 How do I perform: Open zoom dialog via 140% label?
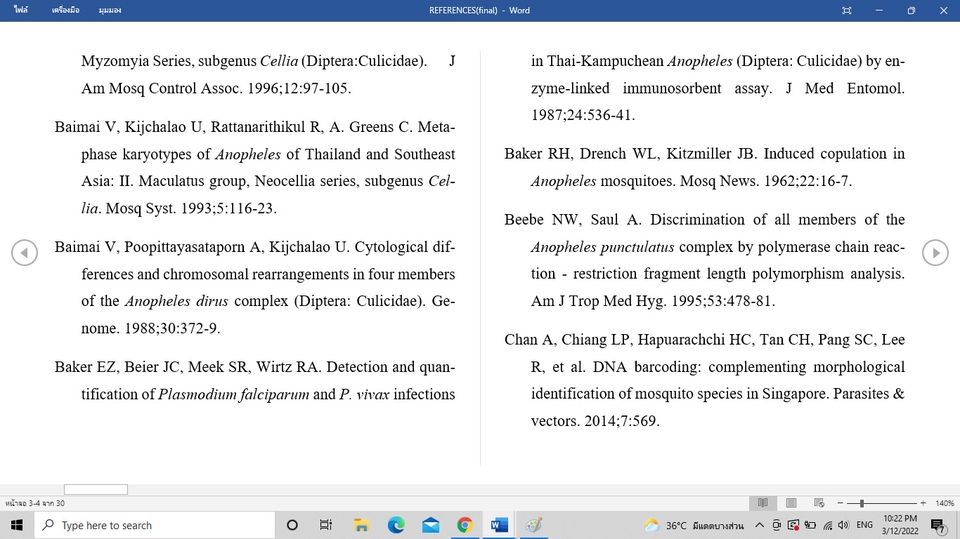tap(945, 503)
